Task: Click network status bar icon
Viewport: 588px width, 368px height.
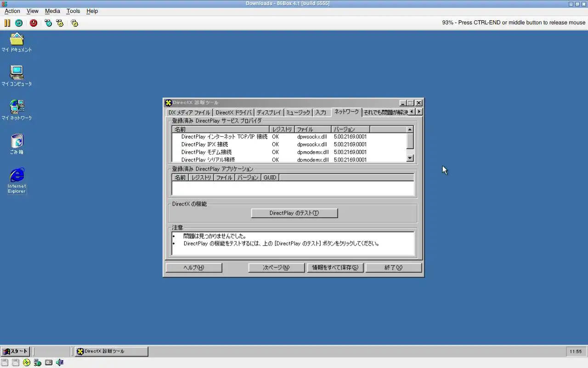Action: click(38, 362)
